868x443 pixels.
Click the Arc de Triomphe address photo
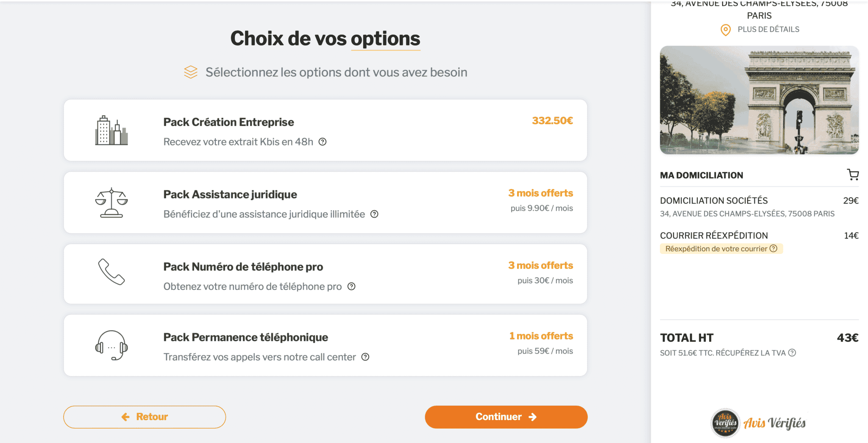(759, 100)
